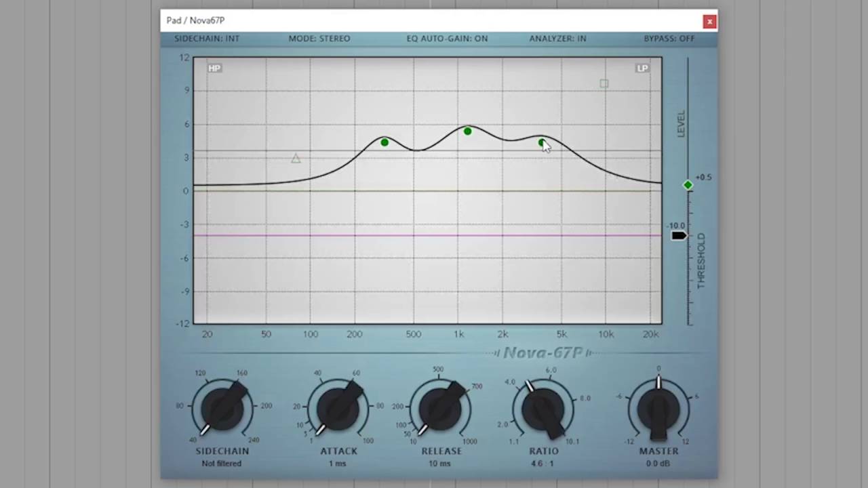The image size is (868, 488).
Task: Click the -10.0 threshold readout
Action: tap(676, 226)
